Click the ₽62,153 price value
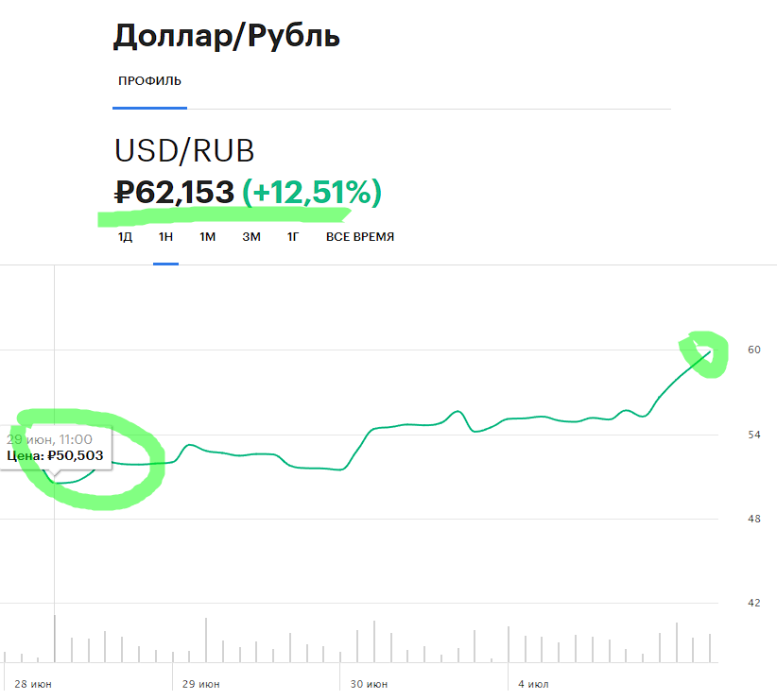 [174, 193]
